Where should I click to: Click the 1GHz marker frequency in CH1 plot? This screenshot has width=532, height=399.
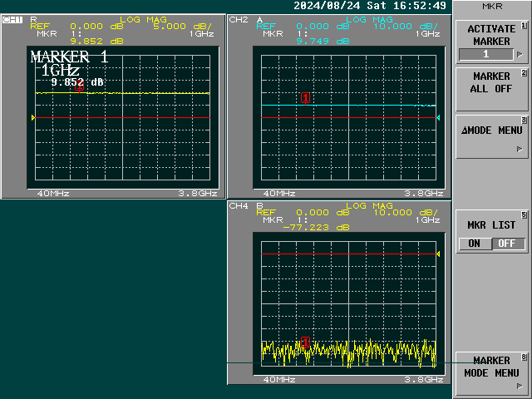(61, 71)
